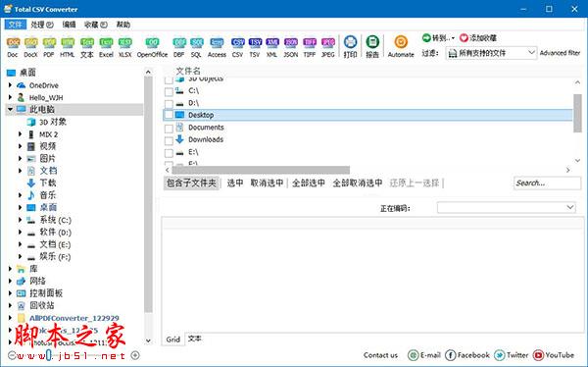Click 全部选中 check all button

click(x=309, y=183)
